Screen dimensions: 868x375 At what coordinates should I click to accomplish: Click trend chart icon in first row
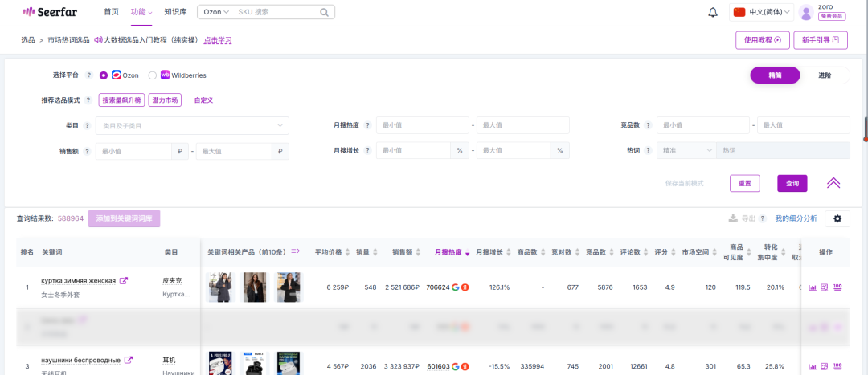click(x=813, y=287)
